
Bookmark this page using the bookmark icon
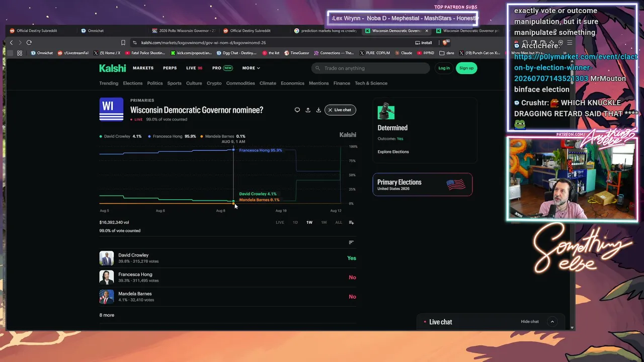tap(123, 43)
